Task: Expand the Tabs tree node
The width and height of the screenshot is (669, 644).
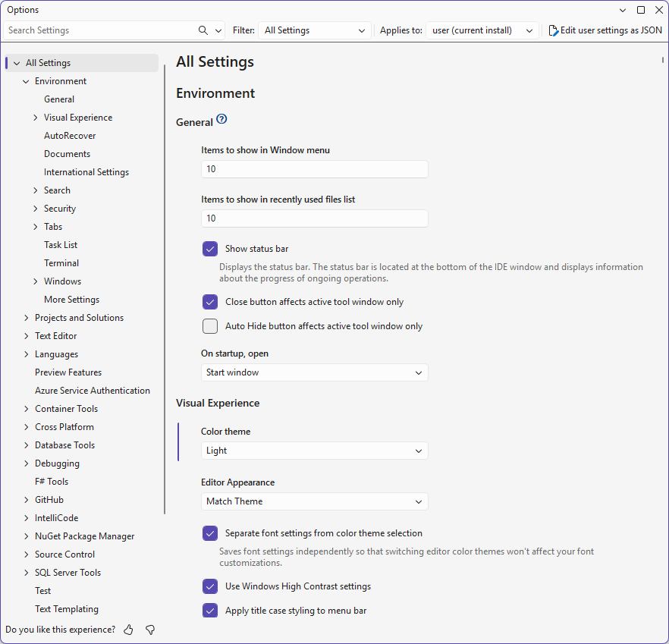Action: tap(36, 227)
